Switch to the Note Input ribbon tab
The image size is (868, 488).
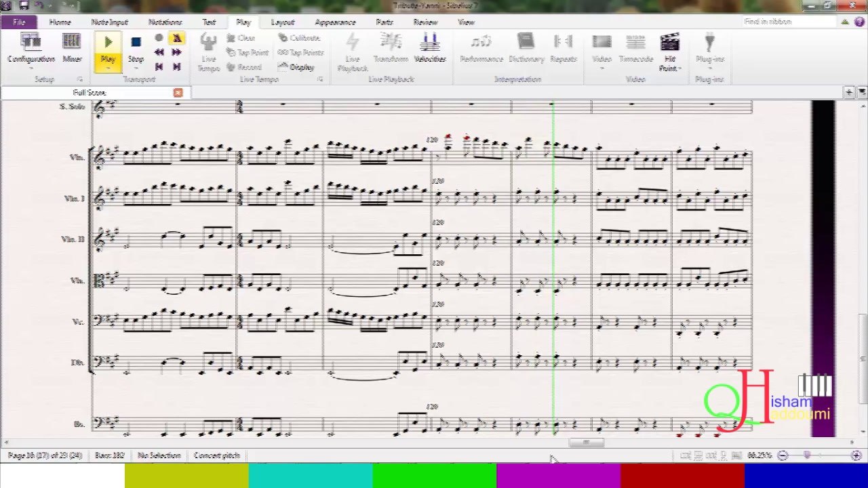[109, 22]
